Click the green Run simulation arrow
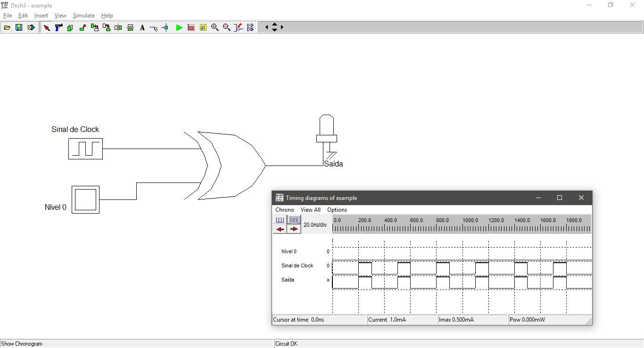644x348 pixels. [179, 28]
